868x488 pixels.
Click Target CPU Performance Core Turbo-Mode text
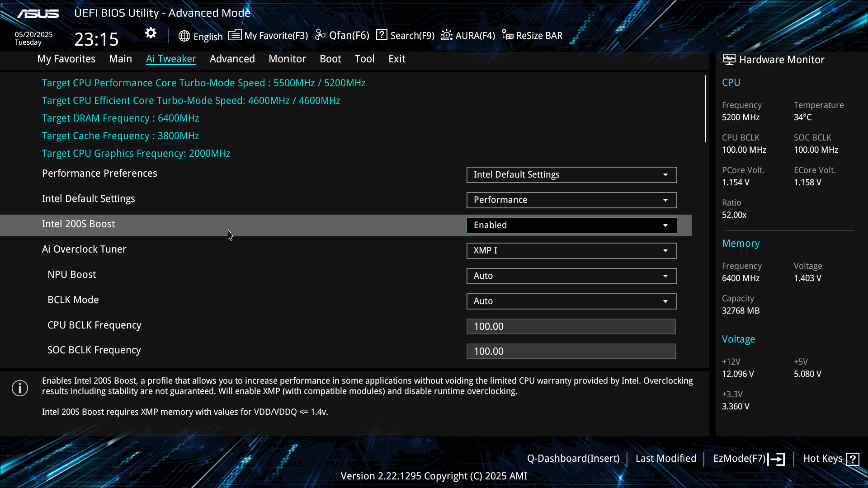(204, 83)
